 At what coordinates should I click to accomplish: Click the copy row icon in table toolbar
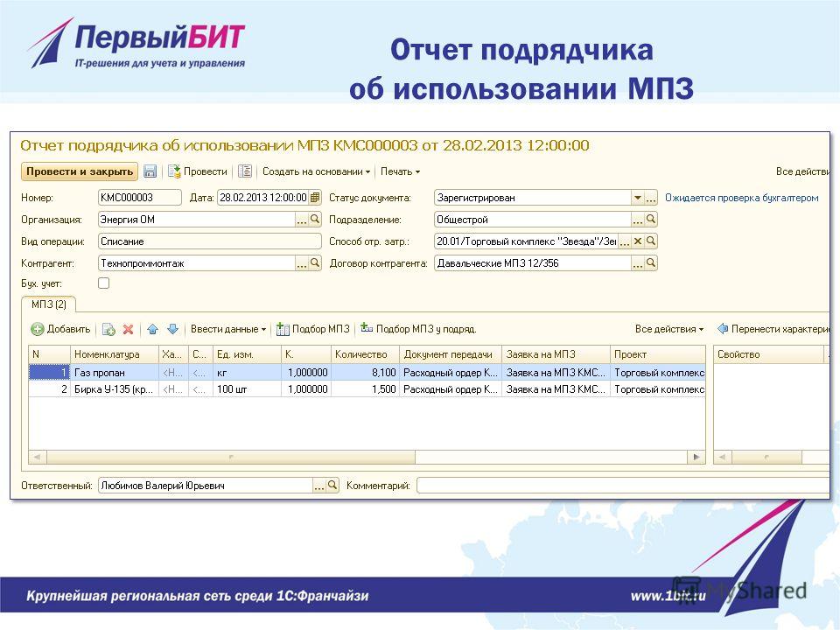click(x=108, y=329)
